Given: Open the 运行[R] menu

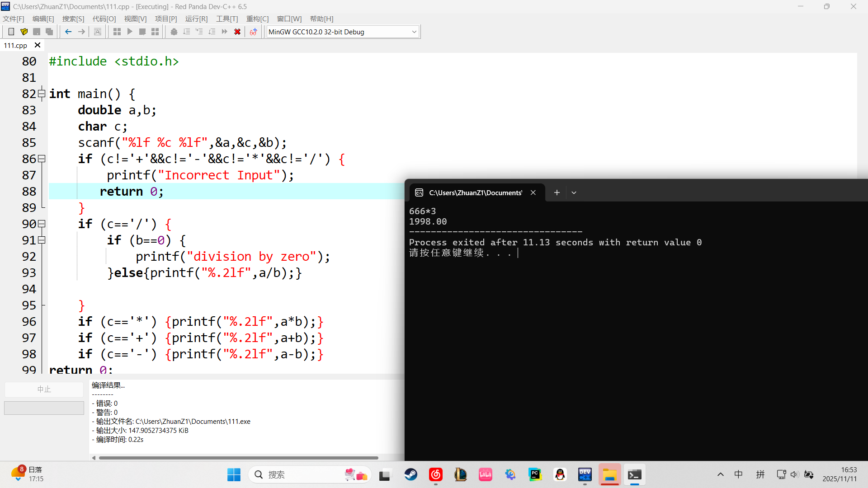Looking at the screenshot, I should (x=196, y=19).
